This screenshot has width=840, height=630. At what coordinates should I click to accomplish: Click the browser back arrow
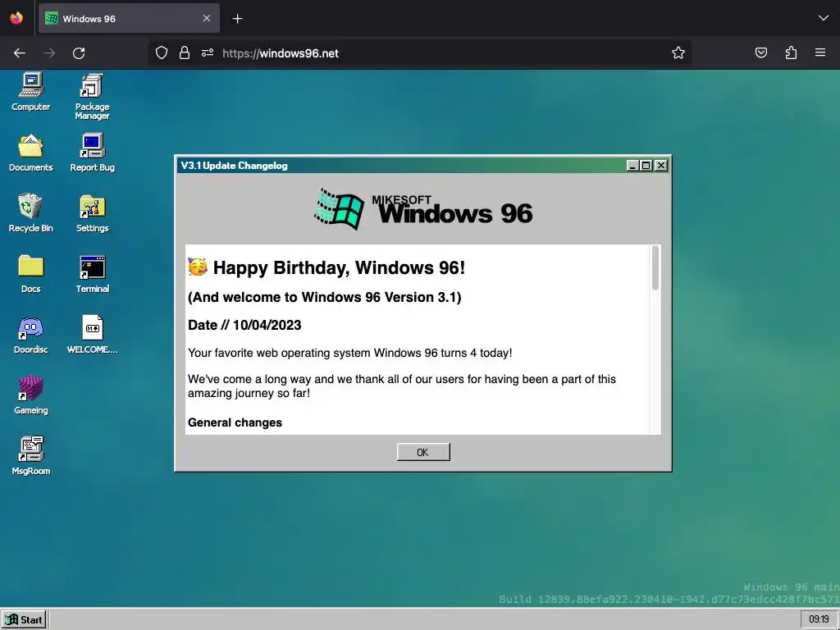[20, 53]
